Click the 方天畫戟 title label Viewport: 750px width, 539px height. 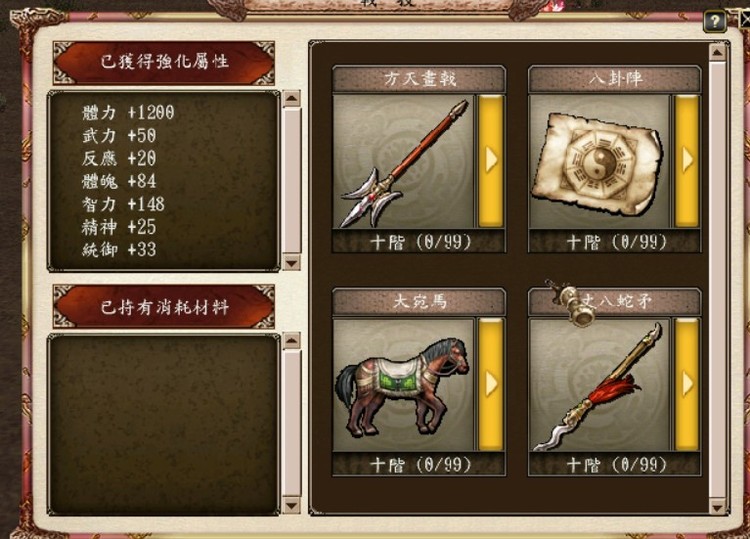419,79
